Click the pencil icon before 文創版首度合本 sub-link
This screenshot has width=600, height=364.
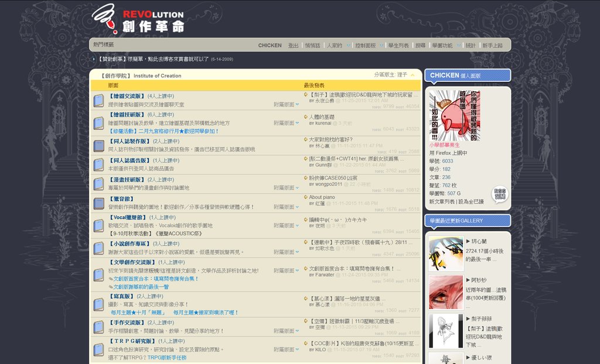tap(111, 279)
